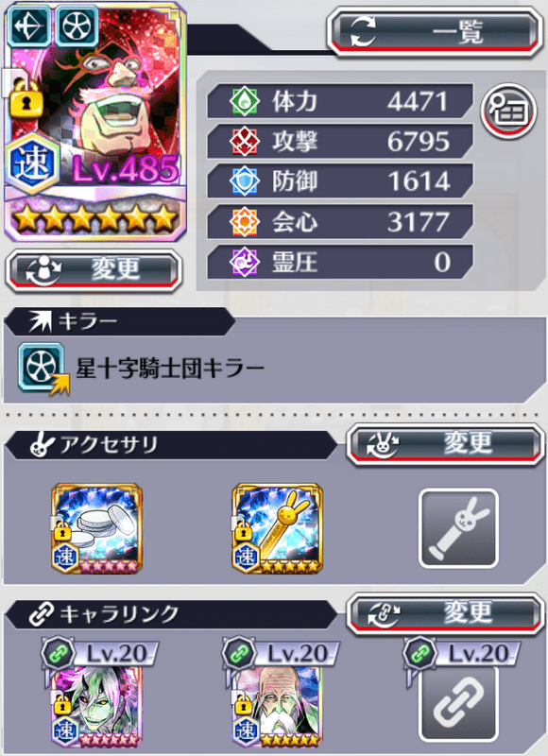Image resolution: width=548 pixels, height=756 pixels.
Task: Select the 星十字騎士団キラー killer icon
Action: pos(43,368)
